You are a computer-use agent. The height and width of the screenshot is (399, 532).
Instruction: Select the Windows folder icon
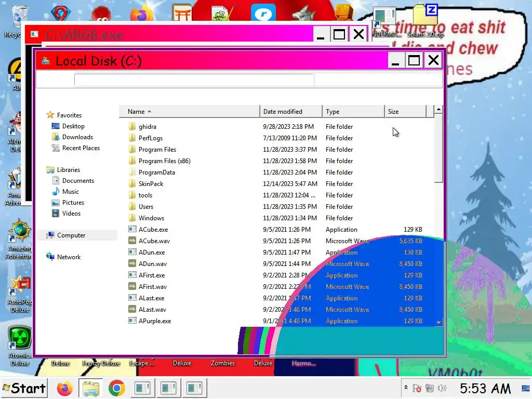pos(132,218)
